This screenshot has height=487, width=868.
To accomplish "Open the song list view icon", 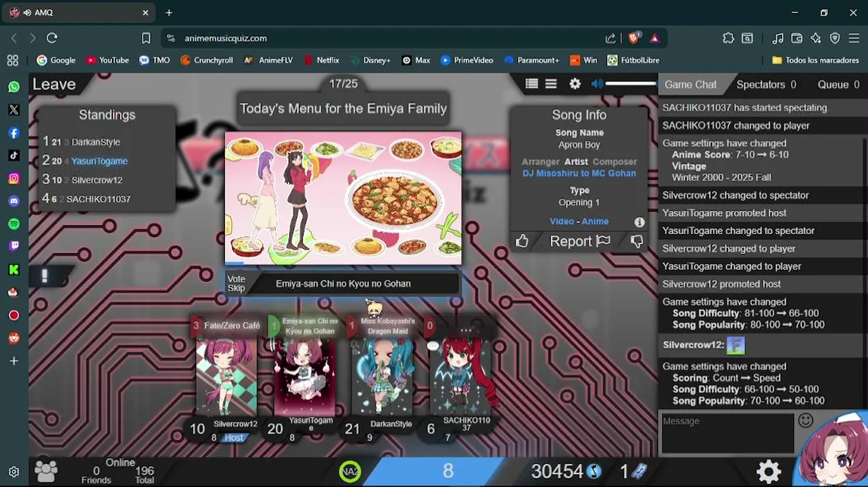I will [x=531, y=84].
